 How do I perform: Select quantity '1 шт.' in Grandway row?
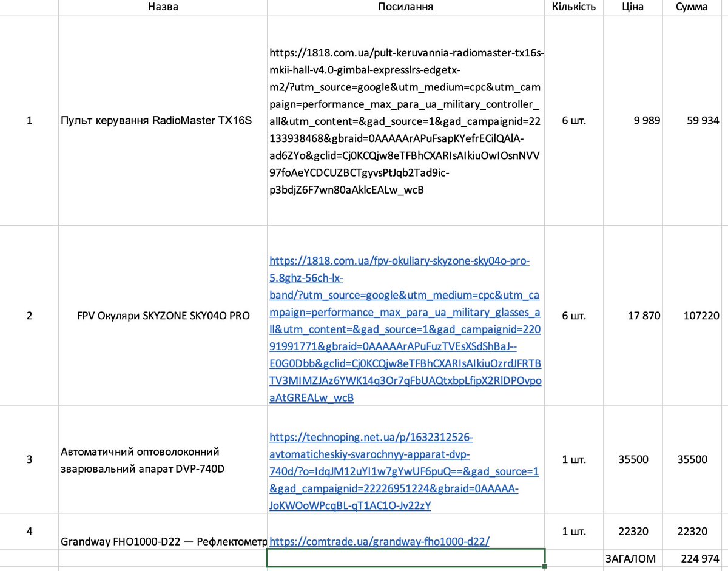coord(574,531)
